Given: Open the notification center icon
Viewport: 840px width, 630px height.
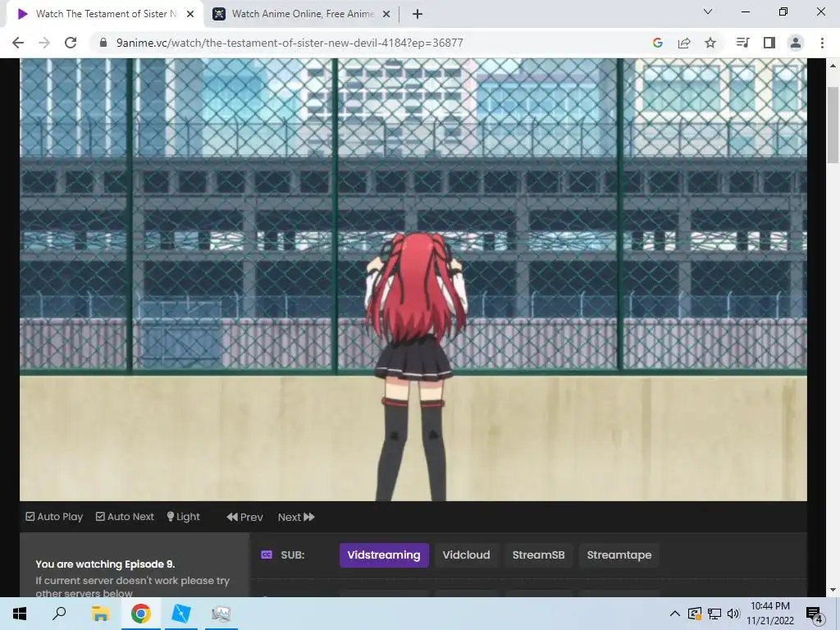Looking at the screenshot, I should [815, 614].
